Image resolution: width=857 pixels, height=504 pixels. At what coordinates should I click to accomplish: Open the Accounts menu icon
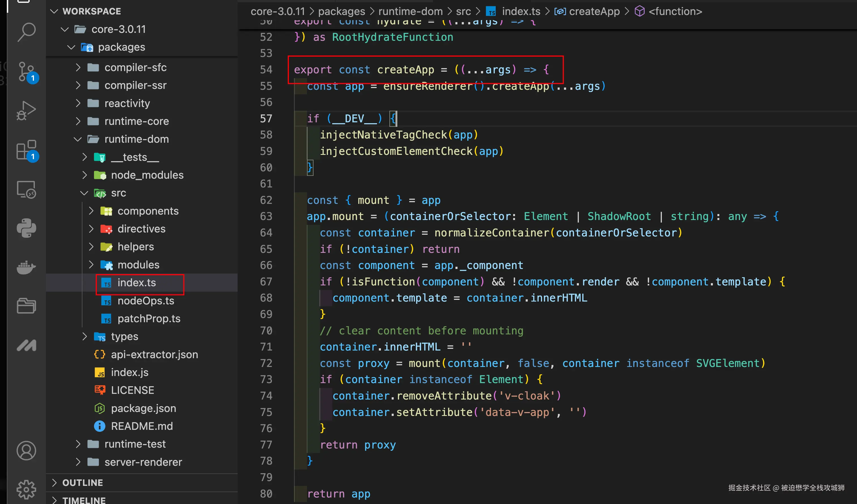(26, 450)
